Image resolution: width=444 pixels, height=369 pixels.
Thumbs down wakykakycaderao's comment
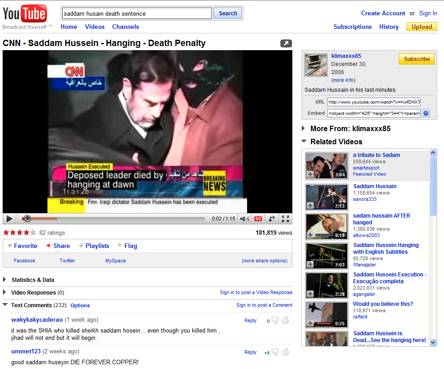pos(275,320)
